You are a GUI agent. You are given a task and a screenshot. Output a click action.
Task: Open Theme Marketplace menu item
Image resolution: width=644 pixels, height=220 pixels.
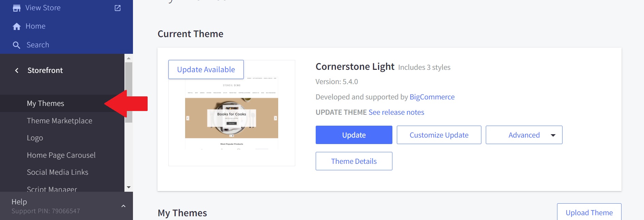coord(59,121)
